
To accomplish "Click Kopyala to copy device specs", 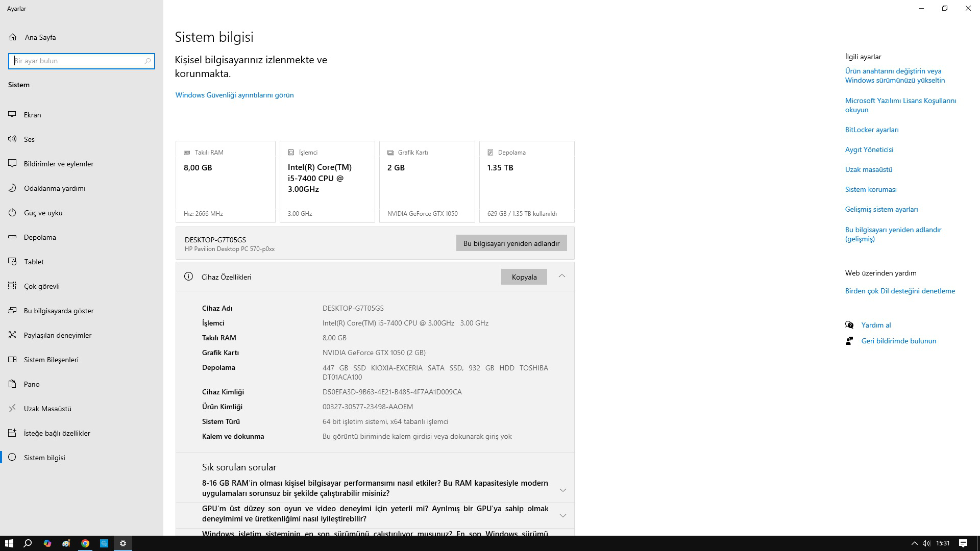I will pyautogui.click(x=524, y=277).
